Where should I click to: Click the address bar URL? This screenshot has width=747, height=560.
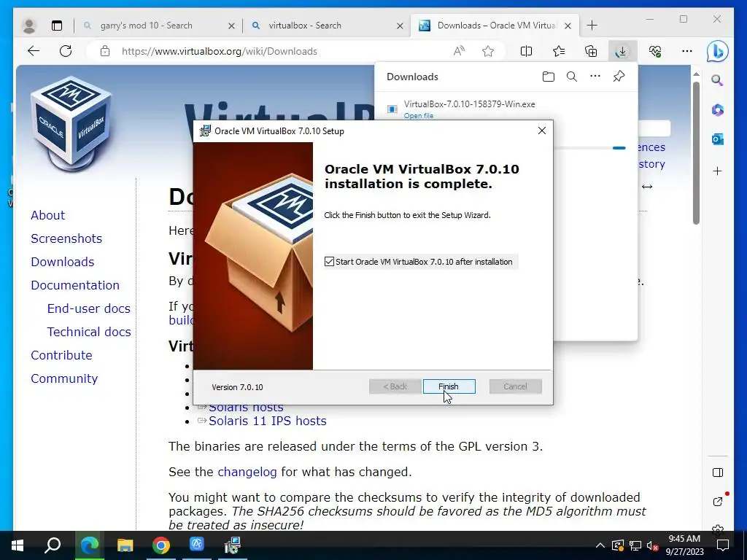point(219,52)
